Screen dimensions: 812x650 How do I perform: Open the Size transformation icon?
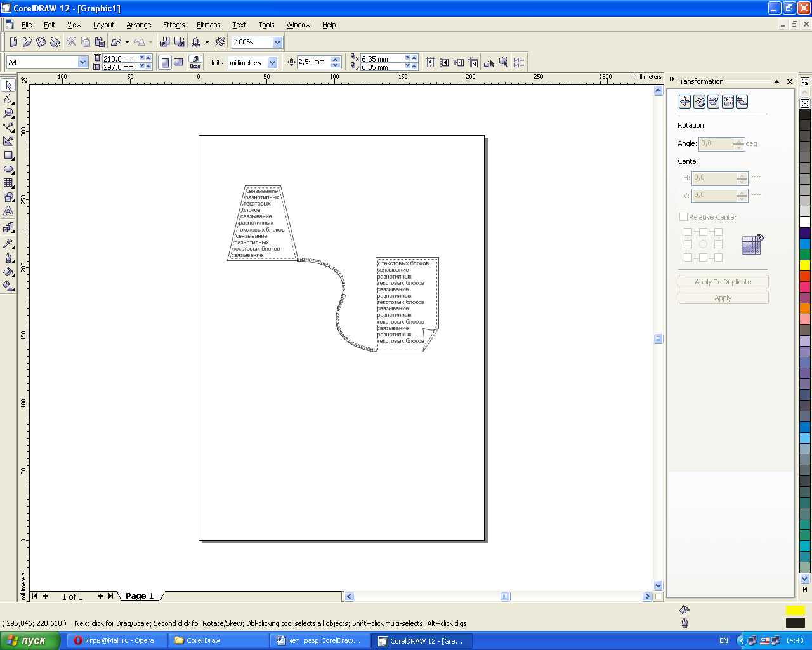coord(728,102)
